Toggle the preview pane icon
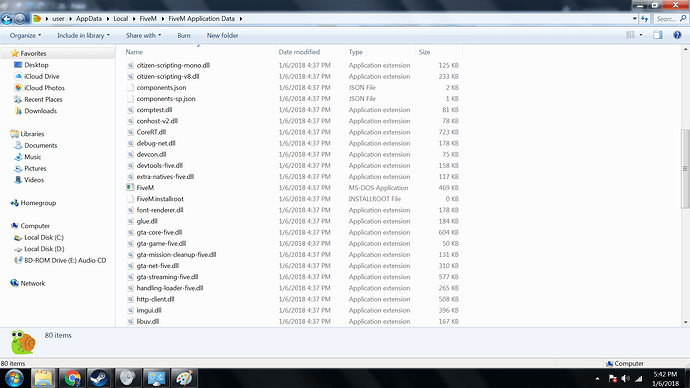The height and width of the screenshot is (388, 690). point(658,35)
